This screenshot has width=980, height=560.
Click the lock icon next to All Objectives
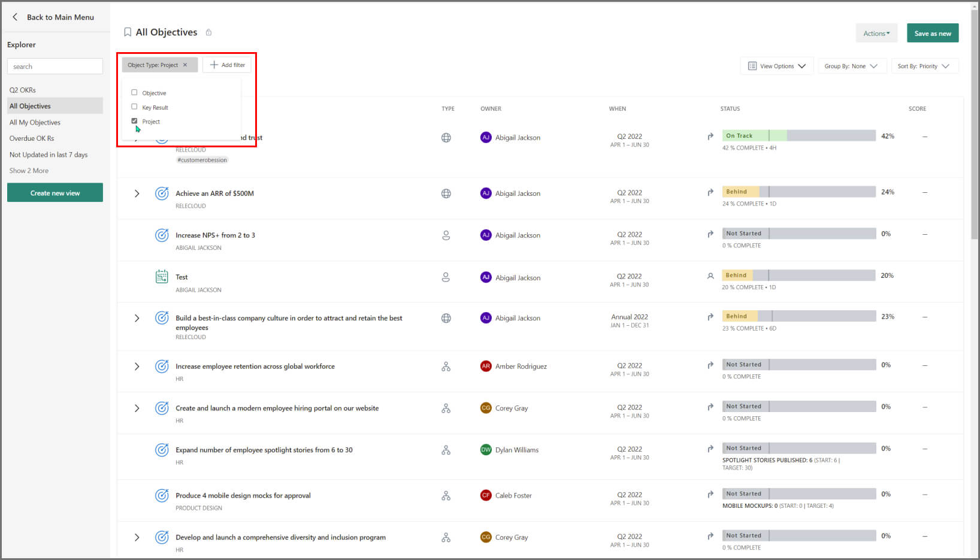pyautogui.click(x=208, y=32)
